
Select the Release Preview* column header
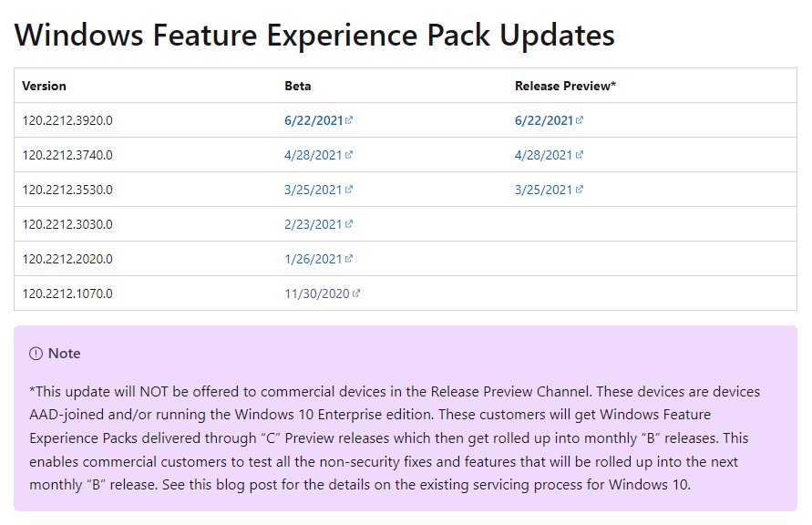(x=565, y=86)
